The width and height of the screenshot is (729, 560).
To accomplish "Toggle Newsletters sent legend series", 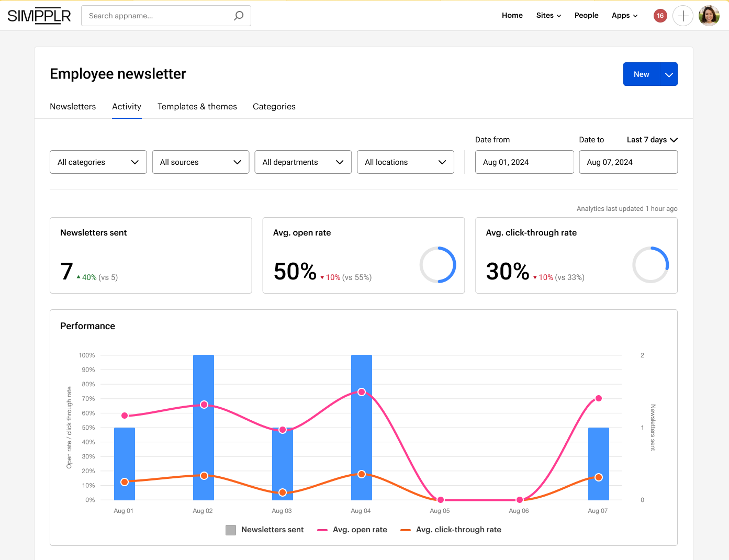I will tap(265, 530).
